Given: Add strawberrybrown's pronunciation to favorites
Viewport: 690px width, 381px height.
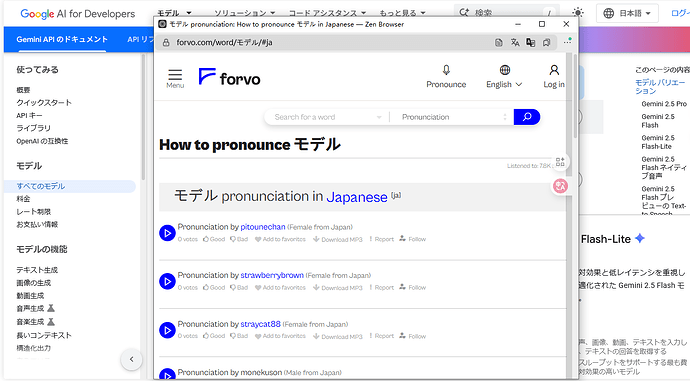Looking at the screenshot, I should tap(280, 288).
